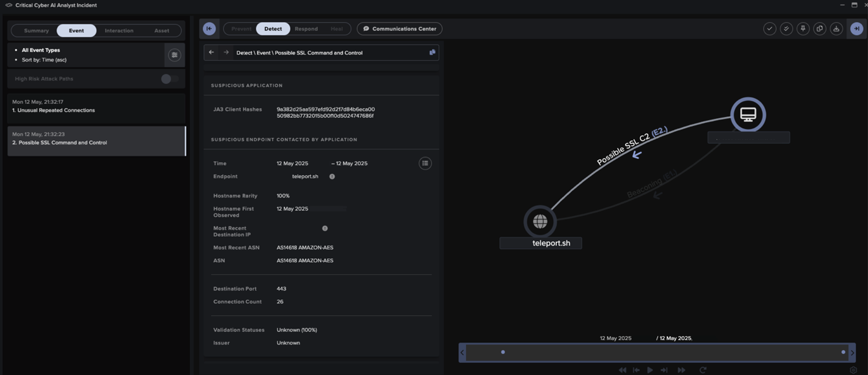Screen dimensions: 868x375
Task: Open the connection list icon beside the Time field
Action: tap(425, 163)
